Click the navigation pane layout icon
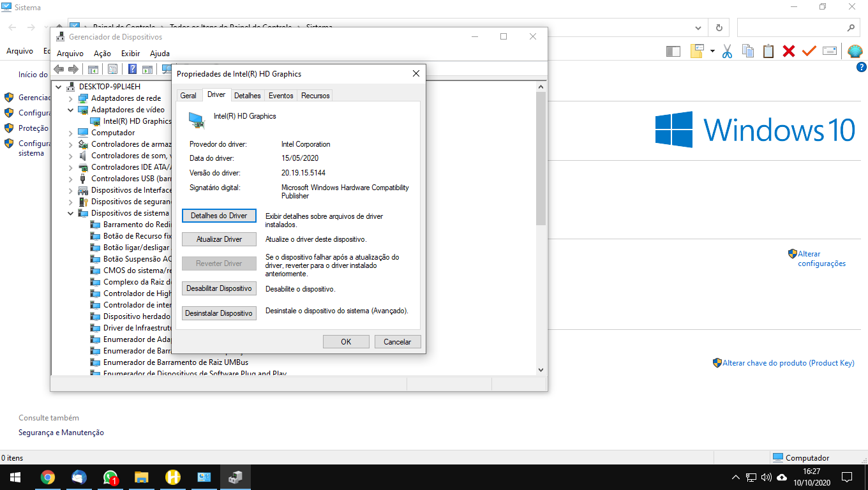Screen dimensions: 868x490 coord(673,51)
